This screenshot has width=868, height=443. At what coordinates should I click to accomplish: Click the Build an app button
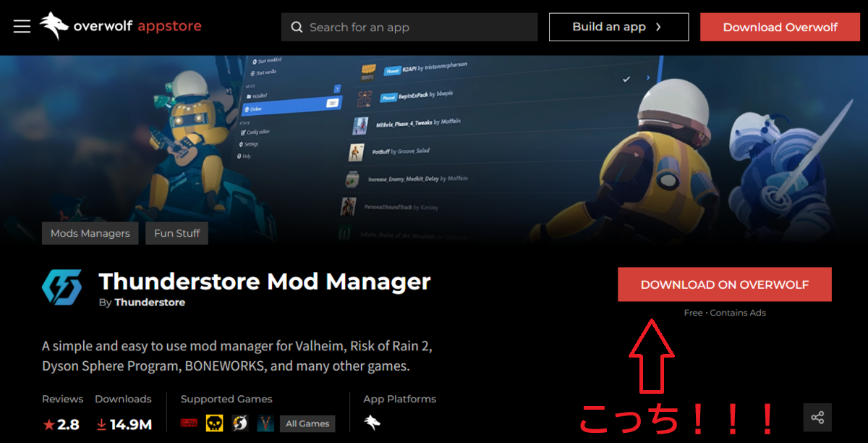(618, 27)
